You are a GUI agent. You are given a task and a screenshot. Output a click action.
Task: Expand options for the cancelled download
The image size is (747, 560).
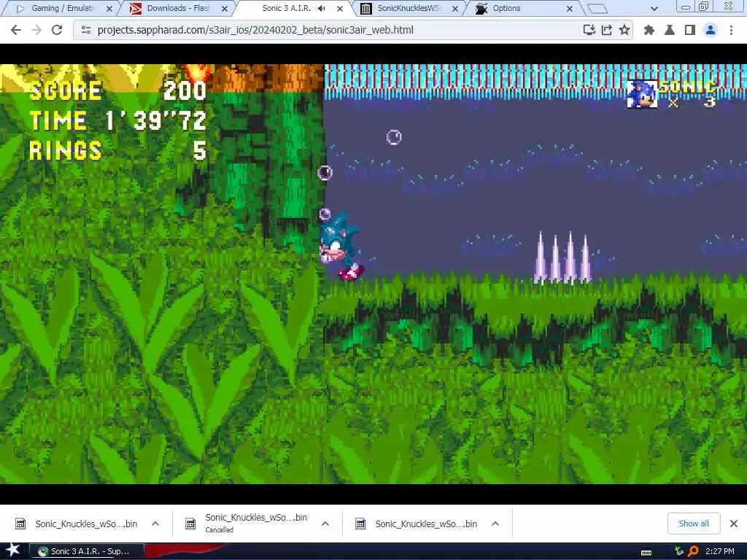[x=325, y=524]
